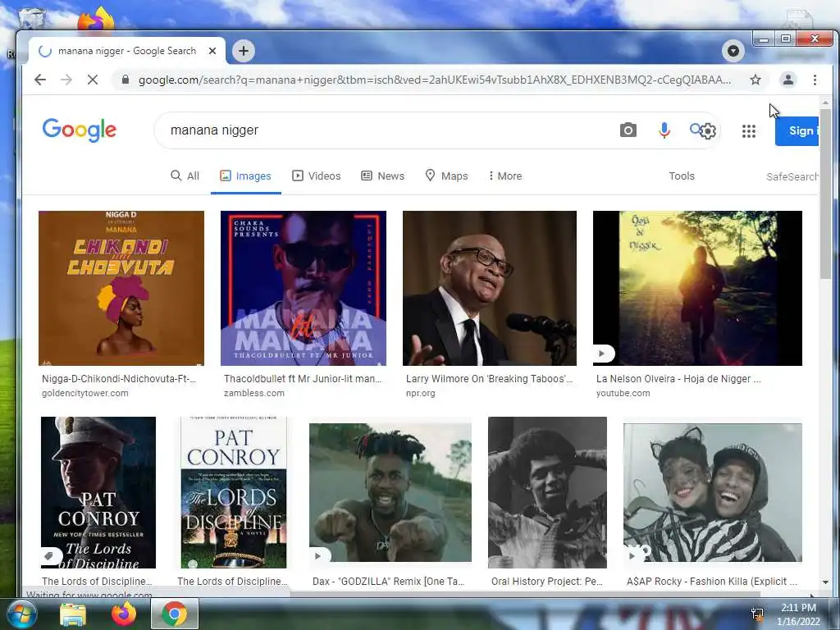840x630 pixels.
Task: Switch to the Videos tab
Action: (316, 176)
